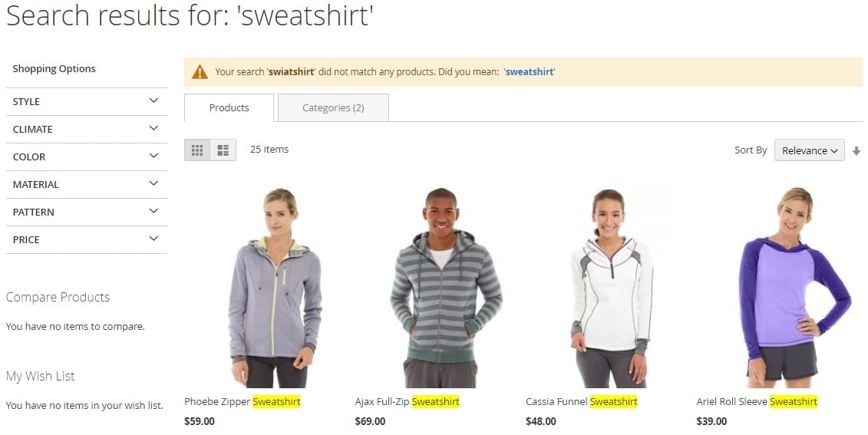Switch to list view mode
Viewport: 868px width, 435px height.
click(223, 150)
